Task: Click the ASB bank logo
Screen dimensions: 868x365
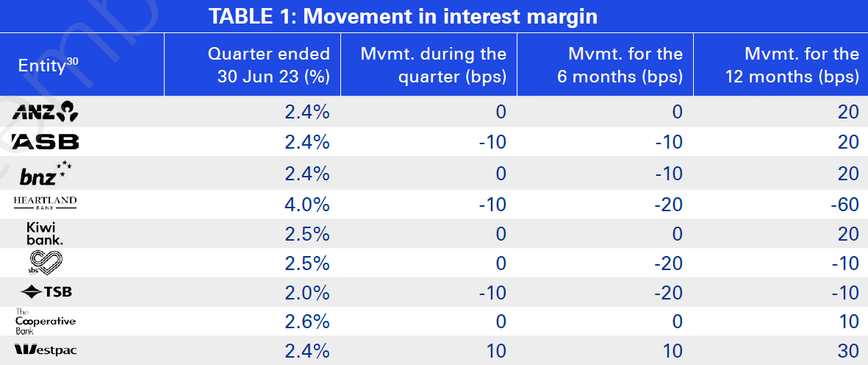Action: point(45,141)
